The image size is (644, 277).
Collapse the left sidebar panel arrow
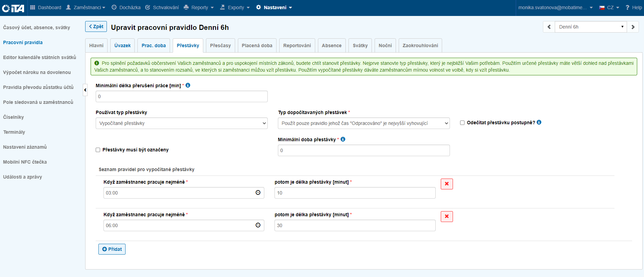click(x=85, y=90)
